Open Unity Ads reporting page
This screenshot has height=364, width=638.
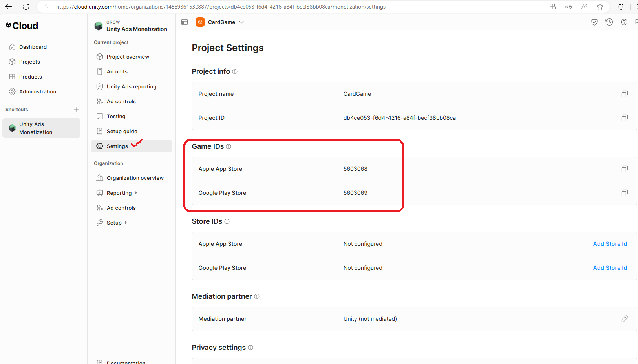131,86
